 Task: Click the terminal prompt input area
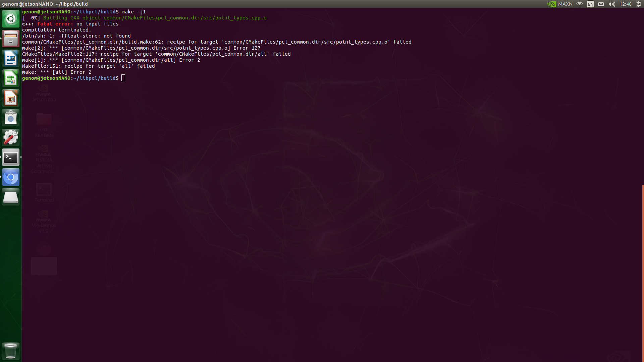tap(123, 78)
